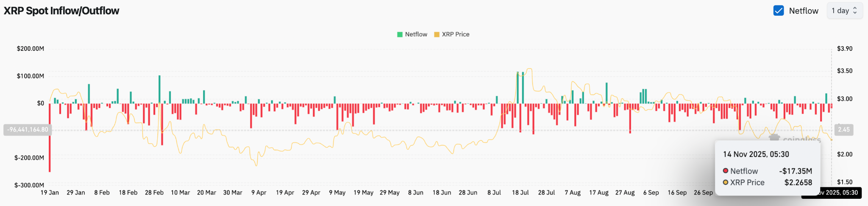Screen dimensions: 868x206
Task: Click the coinglass watermark logo
Action: click(775, 137)
